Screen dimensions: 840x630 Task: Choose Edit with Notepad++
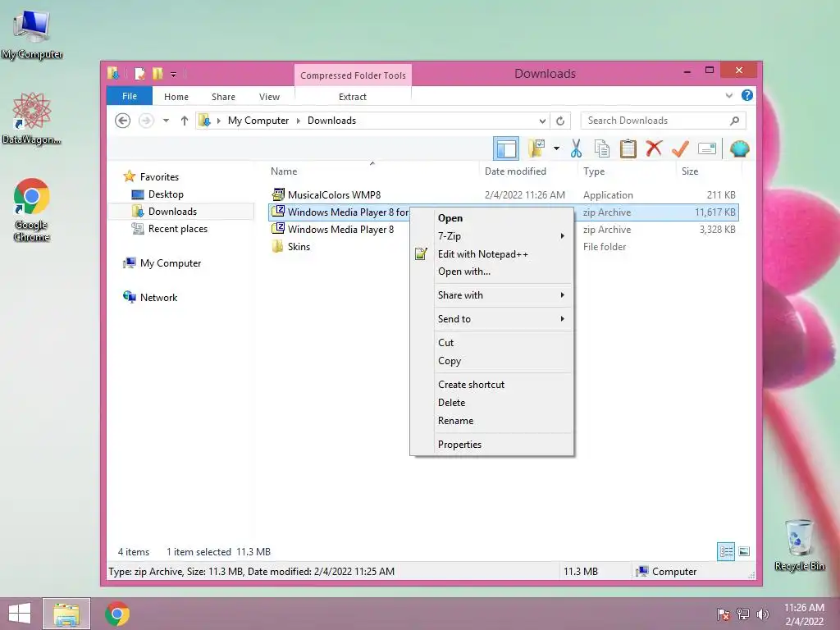tap(492, 254)
